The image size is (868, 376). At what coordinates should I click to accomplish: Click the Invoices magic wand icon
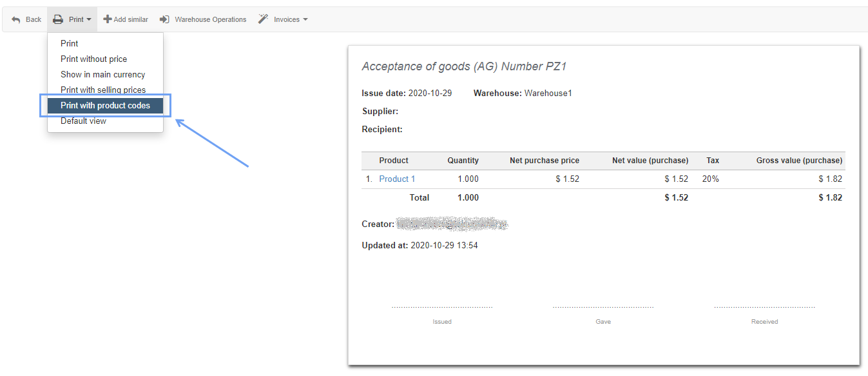(x=262, y=19)
